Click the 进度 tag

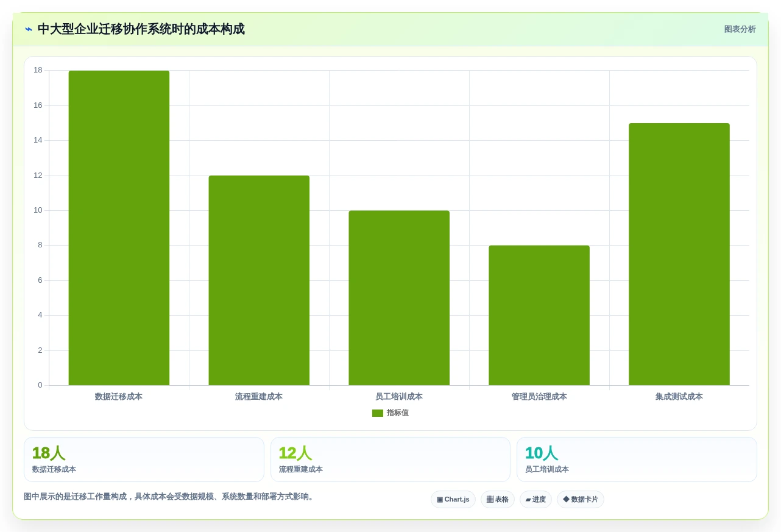pyautogui.click(x=535, y=500)
